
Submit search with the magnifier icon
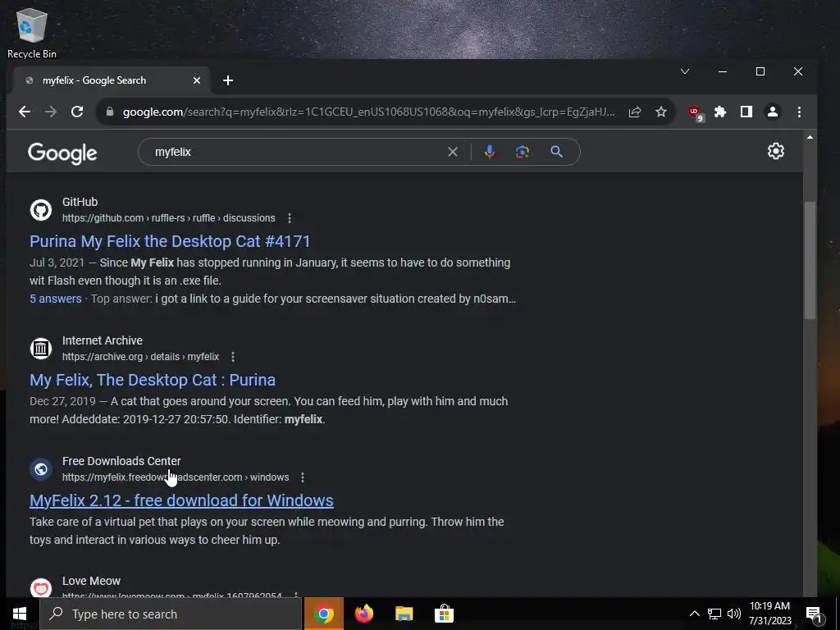coord(557,152)
